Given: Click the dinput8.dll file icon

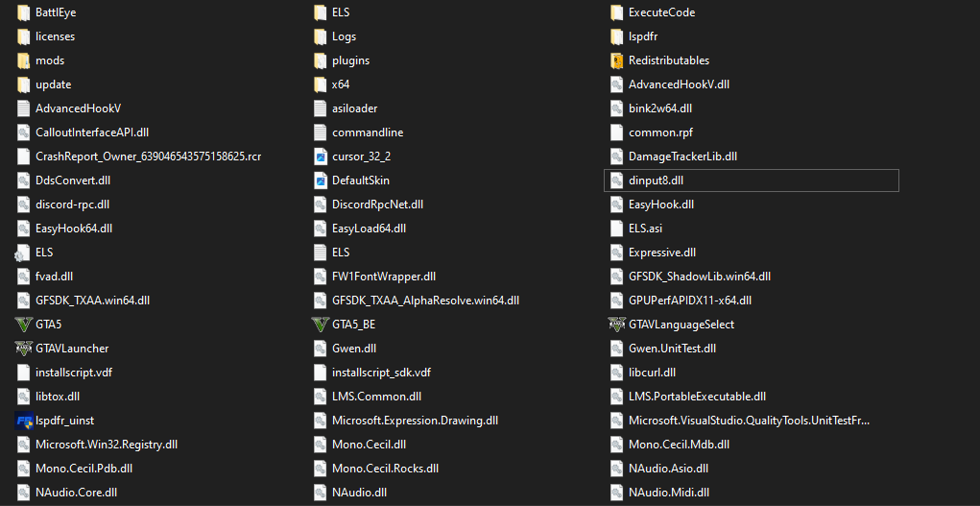Looking at the screenshot, I should pos(617,181).
